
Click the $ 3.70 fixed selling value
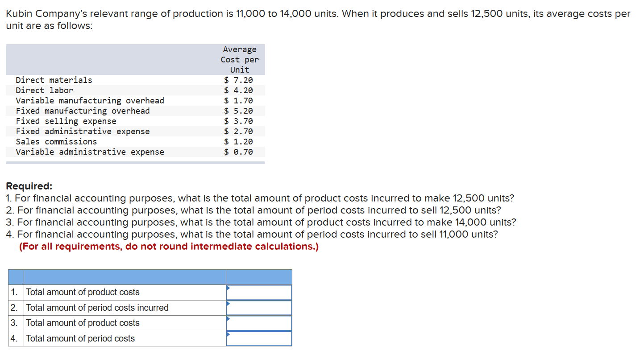(238, 121)
